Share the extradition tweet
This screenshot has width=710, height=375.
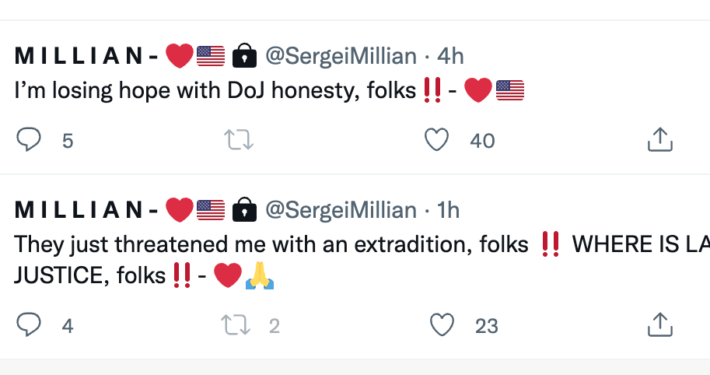click(x=660, y=324)
